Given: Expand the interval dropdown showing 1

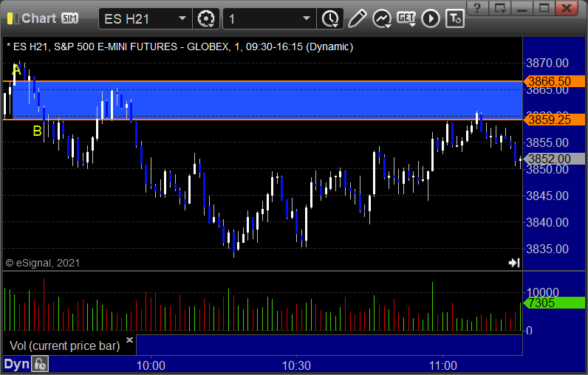Looking at the screenshot, I should (x=307, y=18).
